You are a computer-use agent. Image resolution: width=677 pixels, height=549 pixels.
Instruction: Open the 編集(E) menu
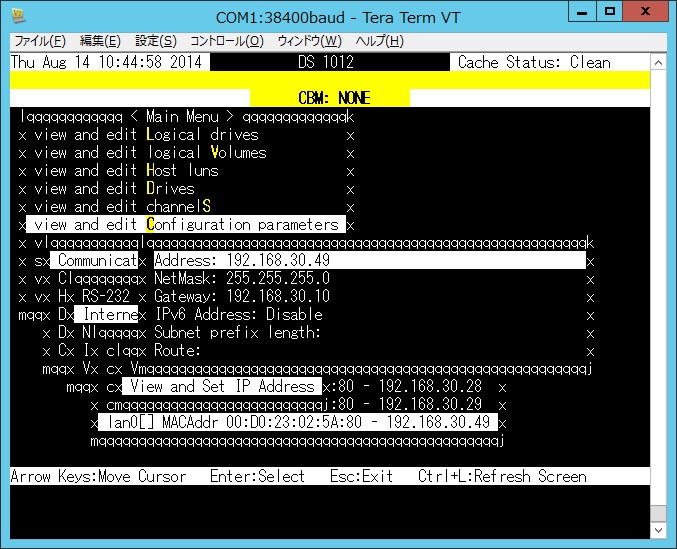pyautogui.click(x=100, y=41)
